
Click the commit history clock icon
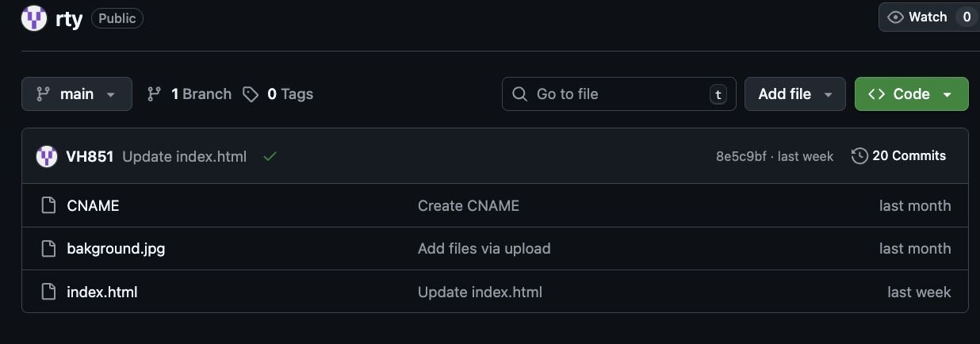click(x=859, y=156)
